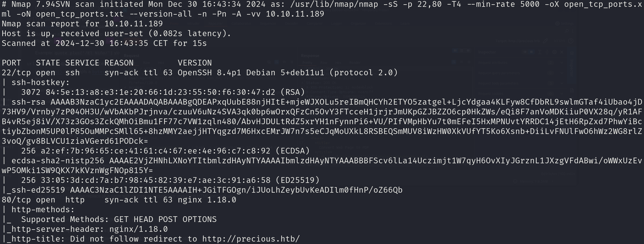This screenshot has width=644, height=244.
Task: Click the Supported Methods GET HEAD POST OPTIONS text
Action: point(119,219)
